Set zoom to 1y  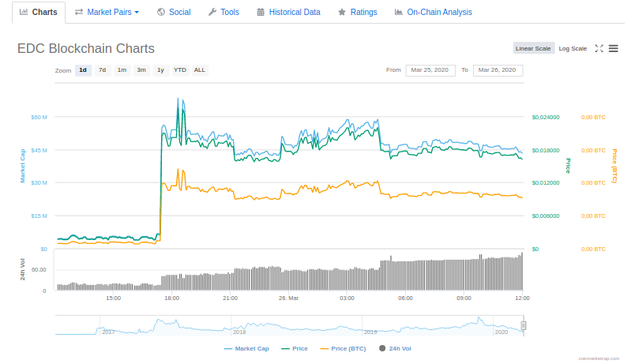click(x=161, y=70)
